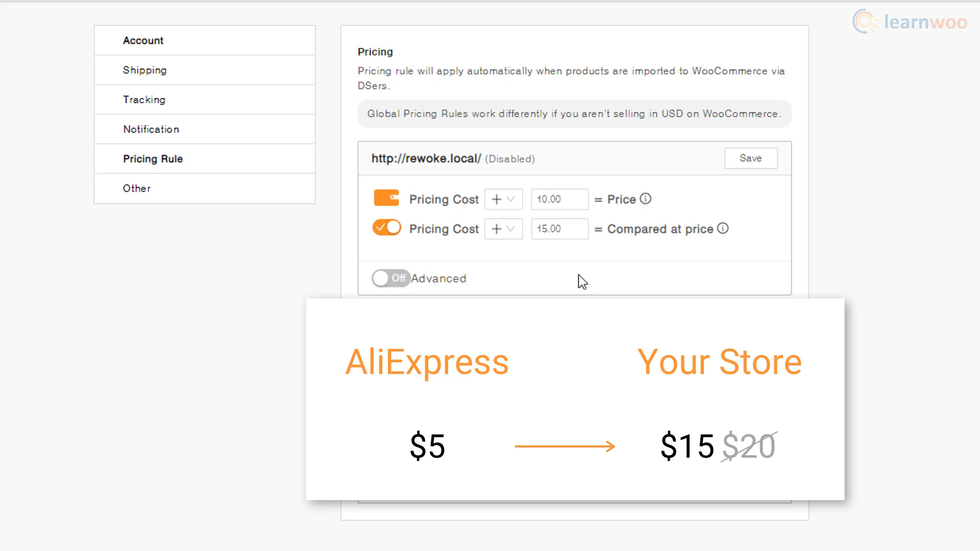Select the http://rewoke.local/ store URL text
This screenshot has height=551, width=980.
tap(426, 159)
